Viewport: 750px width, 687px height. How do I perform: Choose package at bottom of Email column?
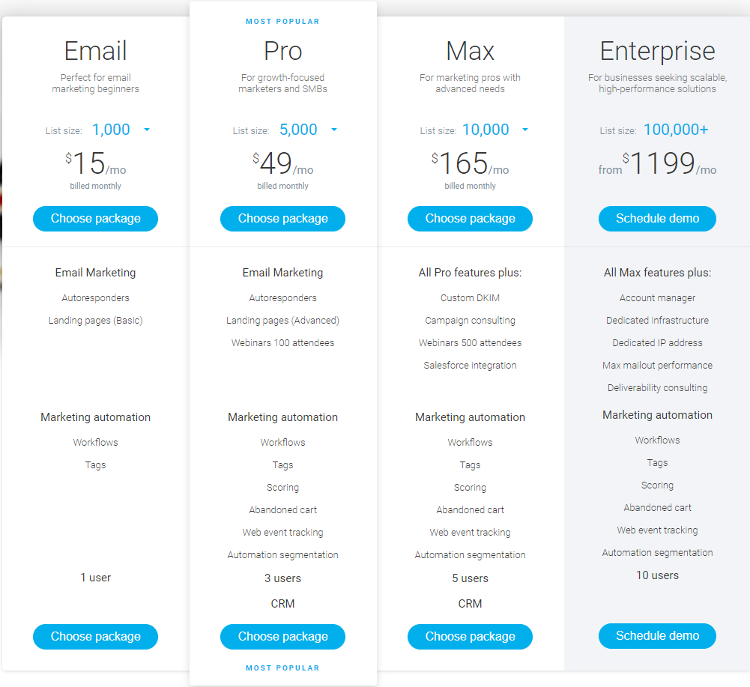[x=95, y=637]
